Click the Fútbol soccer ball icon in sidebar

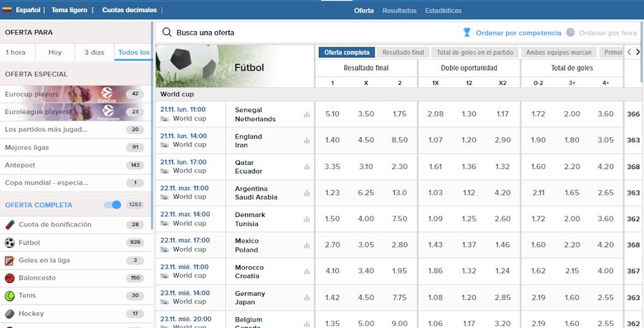[x=10, y=243]
